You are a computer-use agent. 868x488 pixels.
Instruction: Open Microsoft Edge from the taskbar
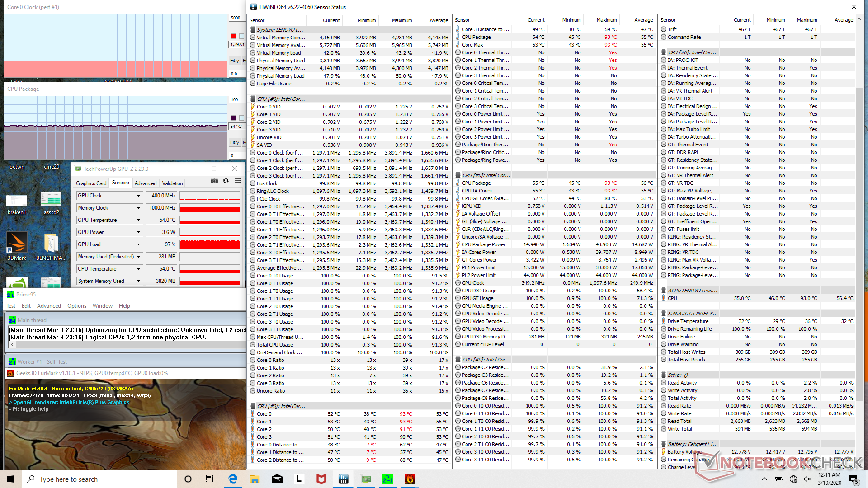tap(233, 479)
